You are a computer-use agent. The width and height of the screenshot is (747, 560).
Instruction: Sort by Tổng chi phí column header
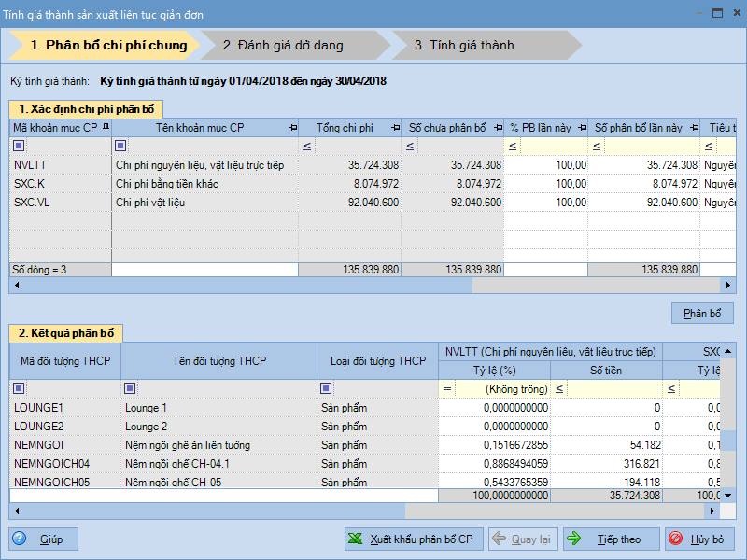[x=345, y=128]
